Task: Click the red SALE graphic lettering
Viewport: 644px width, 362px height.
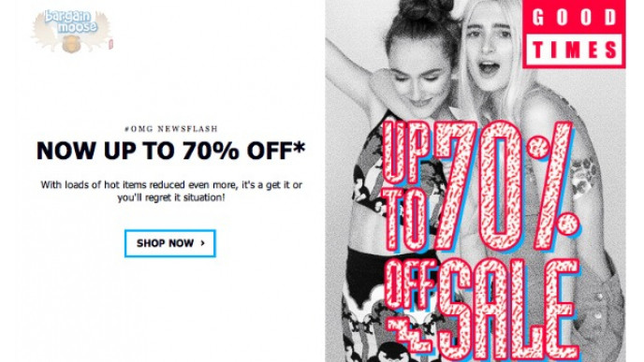Action: pos(506,310)
